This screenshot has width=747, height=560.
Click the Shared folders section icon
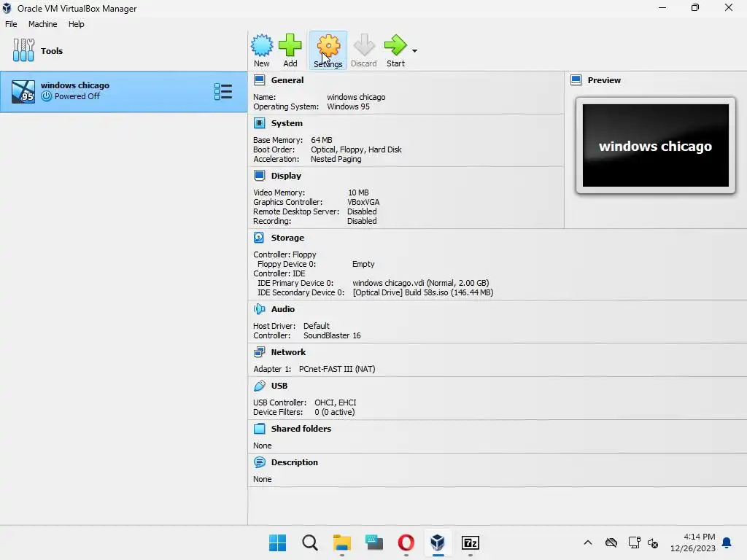point(259,429)
